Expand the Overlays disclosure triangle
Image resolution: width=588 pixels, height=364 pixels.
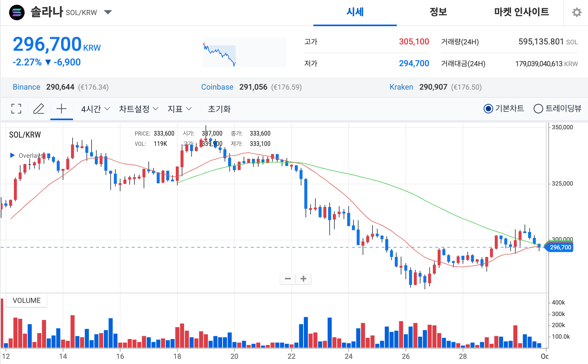(12, 155)
